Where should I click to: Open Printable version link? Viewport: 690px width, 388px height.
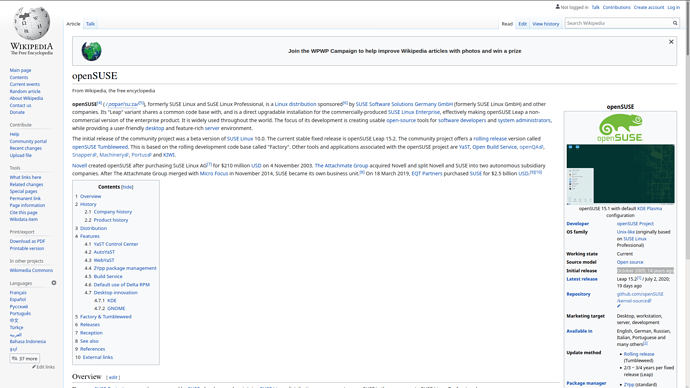27,248
